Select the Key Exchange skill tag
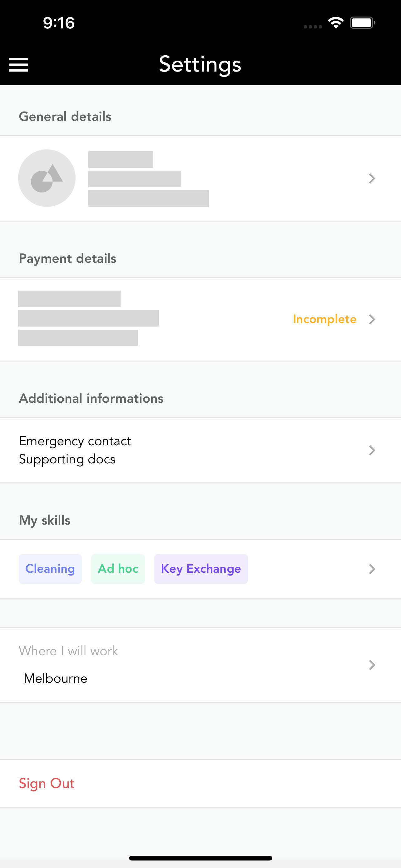Screen dimensions: 401x868 coord(201,569)
